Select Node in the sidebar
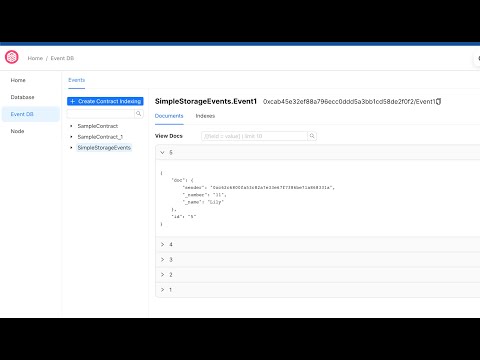The width and height of the screenshot is (480, 360). click(x=17, y=131)
